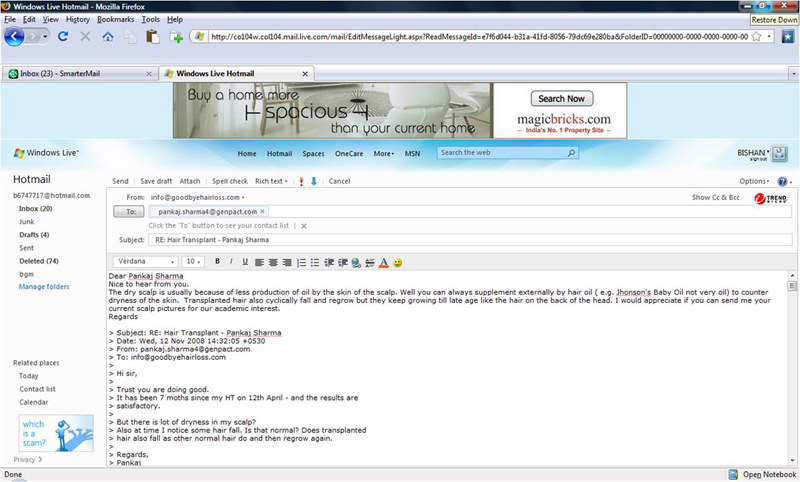This screenshot has height=482, width=800.
Task: Set low priority with blue arrow icon
Action: (314, 181)
